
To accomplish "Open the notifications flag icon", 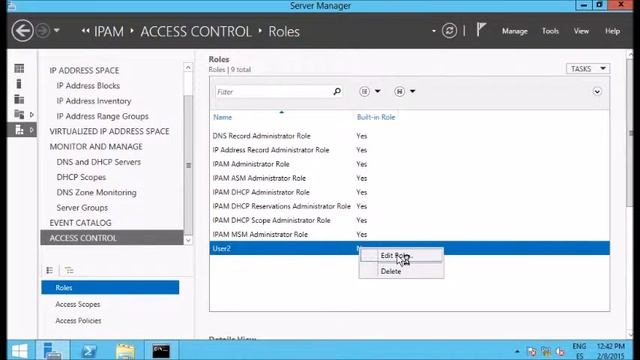I will point(481,30).
